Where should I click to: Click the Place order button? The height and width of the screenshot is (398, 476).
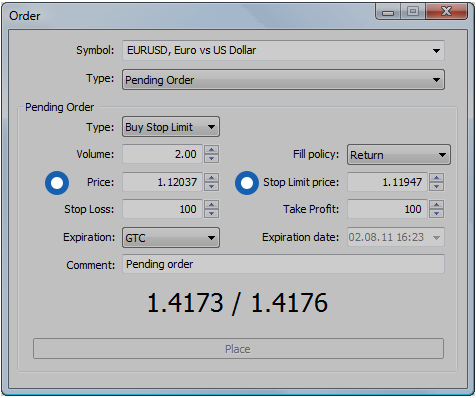click(x=238, y=349)
